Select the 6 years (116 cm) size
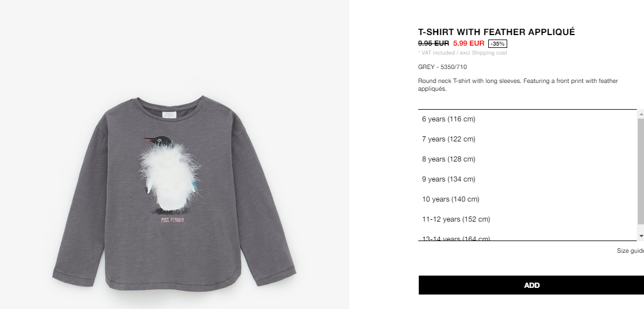The height and width of the screenshot is (309, 644). 527,119
